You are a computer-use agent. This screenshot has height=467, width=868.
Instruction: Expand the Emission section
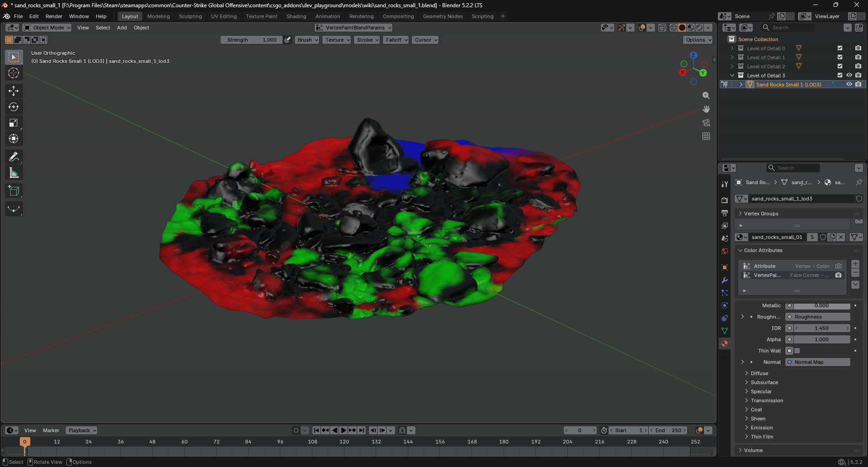[761, 428]
